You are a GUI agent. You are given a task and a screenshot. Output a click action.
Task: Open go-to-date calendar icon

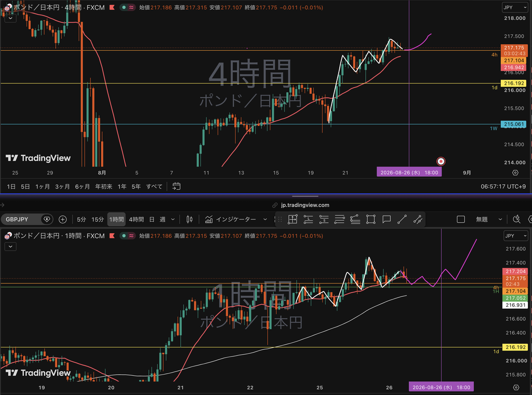(177, 186)
